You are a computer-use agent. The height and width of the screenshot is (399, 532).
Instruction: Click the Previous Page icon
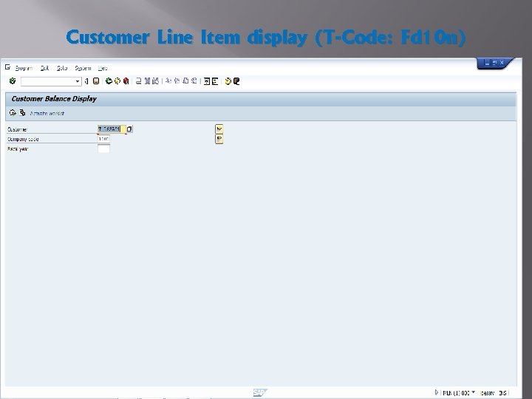pos(177,81)
